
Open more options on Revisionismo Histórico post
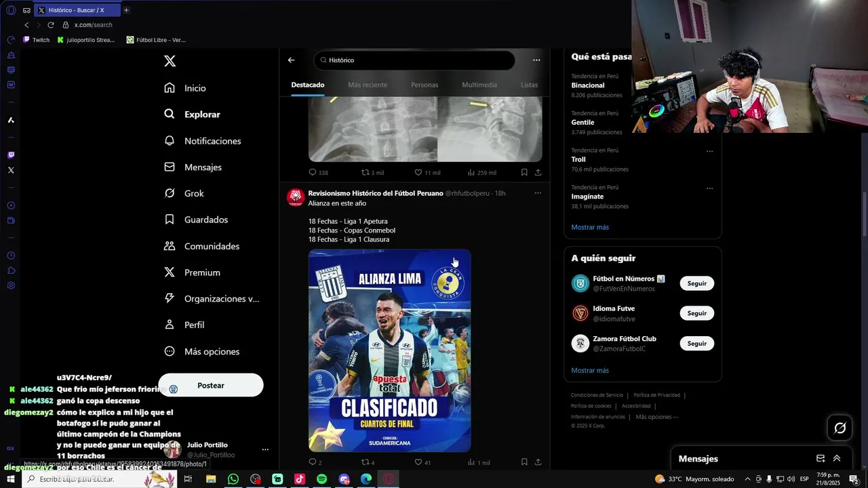click(x=538, y=193)
